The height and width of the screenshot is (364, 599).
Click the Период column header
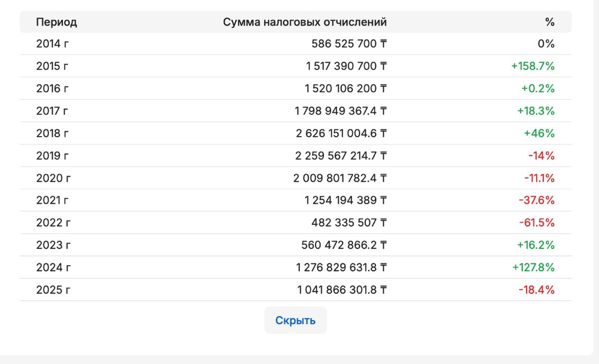tap(56, 22)
